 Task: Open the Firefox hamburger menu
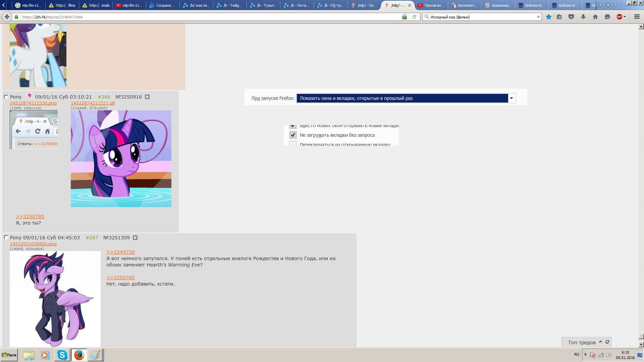(637, 17)
